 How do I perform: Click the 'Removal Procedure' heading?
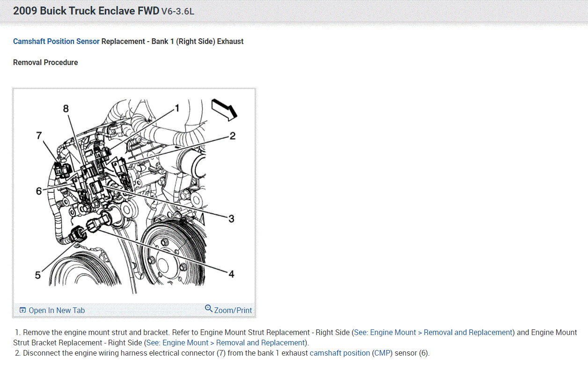(45, 62)
